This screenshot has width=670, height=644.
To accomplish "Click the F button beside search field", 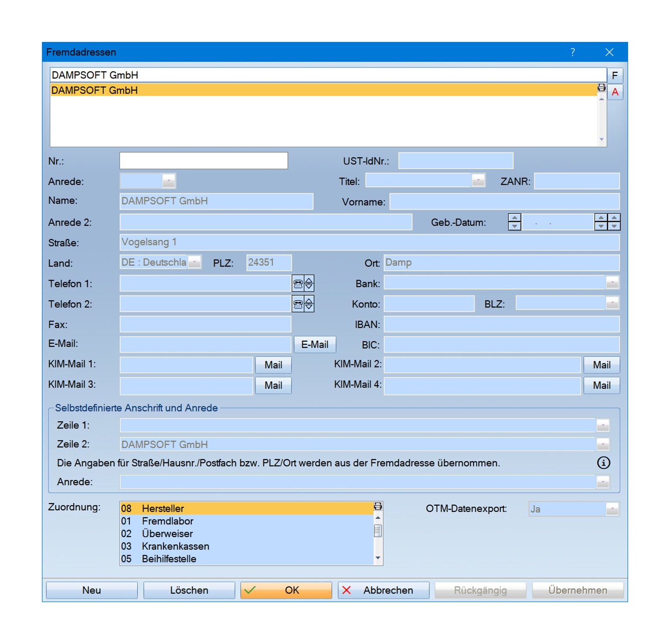I will pos(615,75).
